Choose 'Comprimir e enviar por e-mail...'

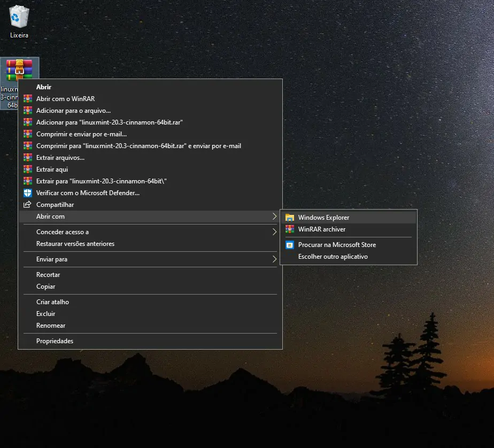pos(150,134)
